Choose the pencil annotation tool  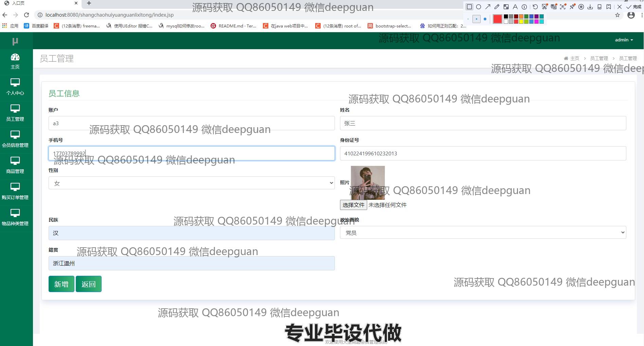pos(497,7)
